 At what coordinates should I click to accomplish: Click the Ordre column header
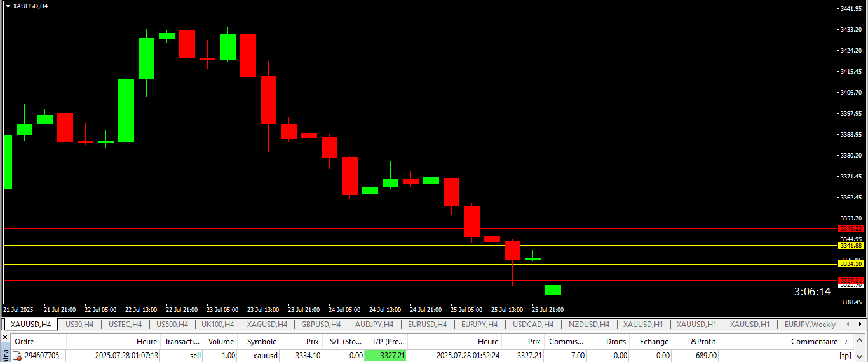coord(24,342)
